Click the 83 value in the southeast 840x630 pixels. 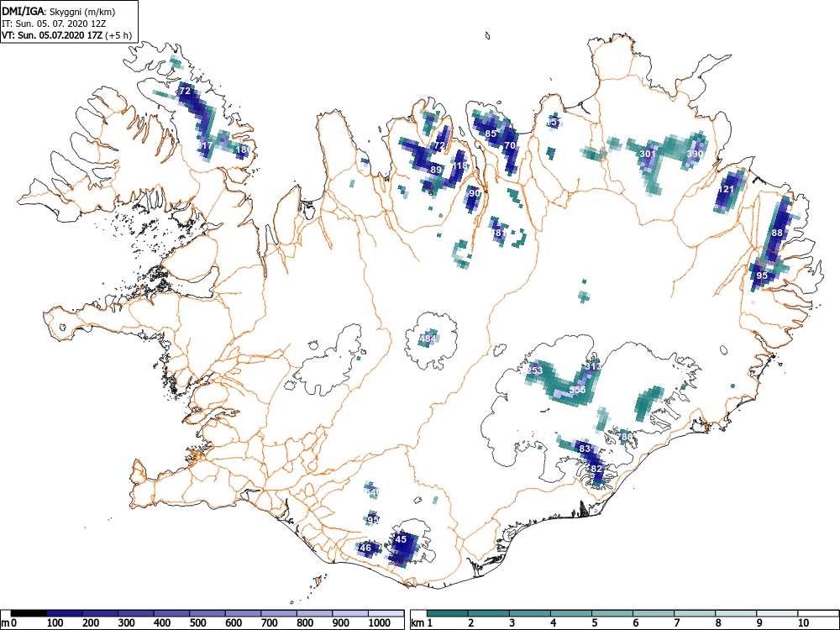(585, 449)
